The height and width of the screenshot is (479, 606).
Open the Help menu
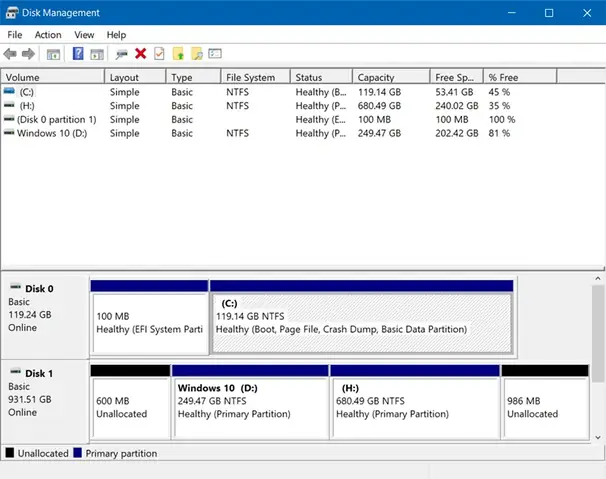(116, 35)
